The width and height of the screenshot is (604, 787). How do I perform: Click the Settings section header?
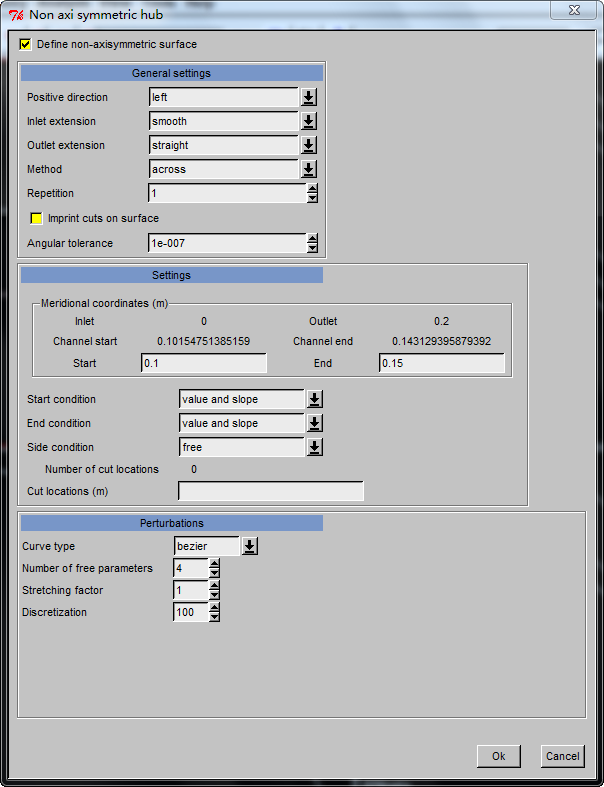pos(172,275)
